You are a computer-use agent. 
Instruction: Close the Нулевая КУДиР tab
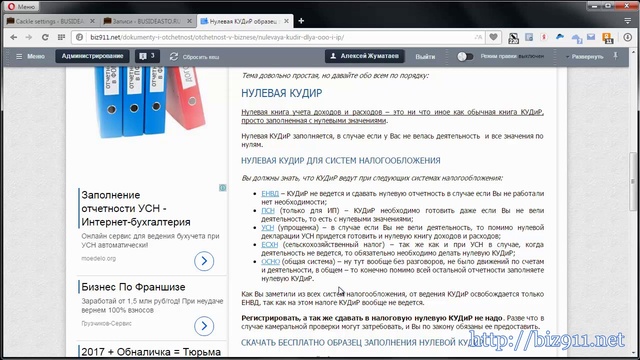click(x=287, y=21)
